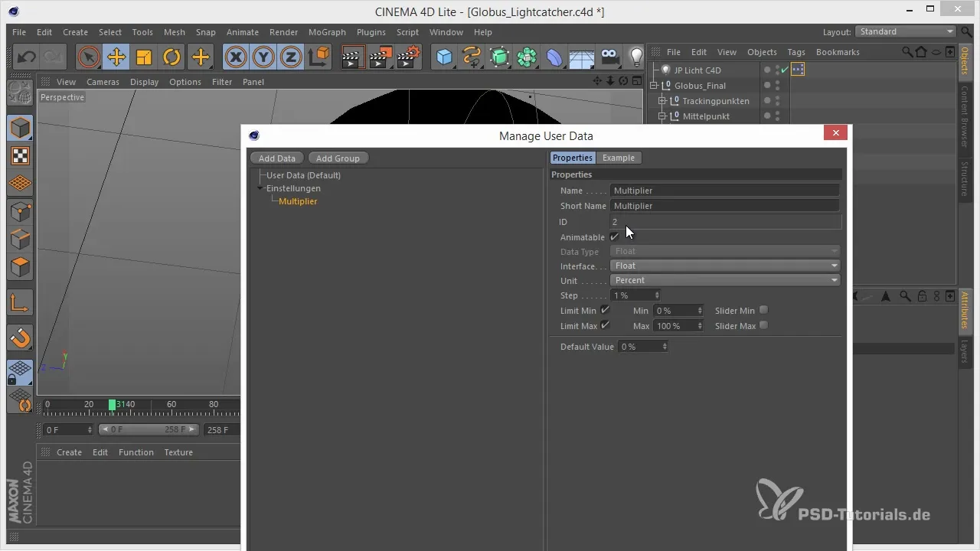Open the Material Manager Create menu

[69, 452]
